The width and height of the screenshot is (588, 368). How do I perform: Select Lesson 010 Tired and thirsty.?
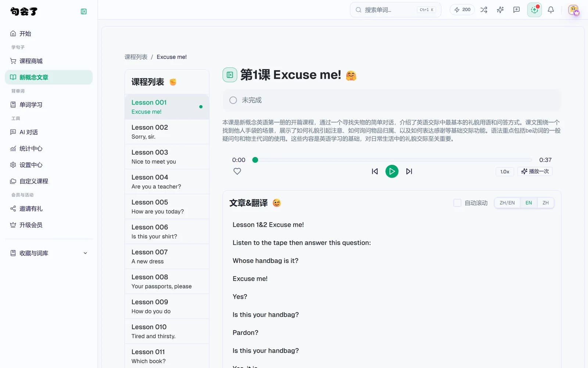[167, 331]
